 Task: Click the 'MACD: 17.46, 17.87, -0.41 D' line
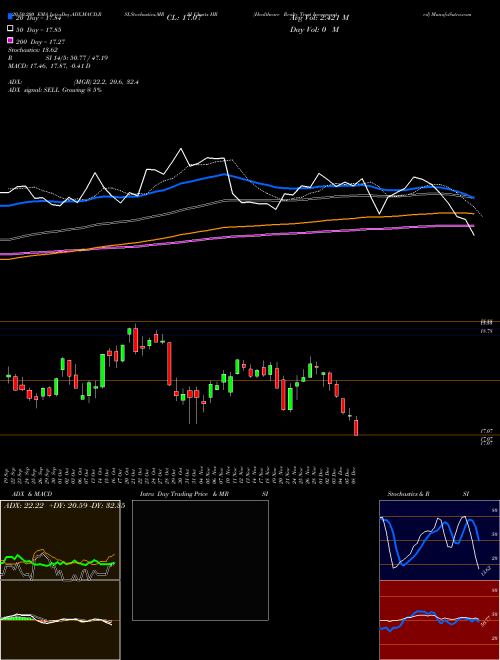[49, 66]
